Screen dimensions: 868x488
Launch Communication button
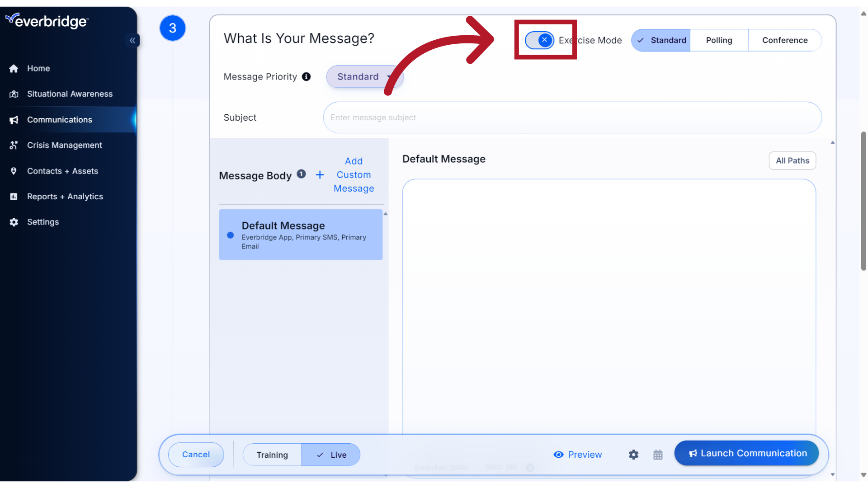pyautogui.click(x=746, y=453)
